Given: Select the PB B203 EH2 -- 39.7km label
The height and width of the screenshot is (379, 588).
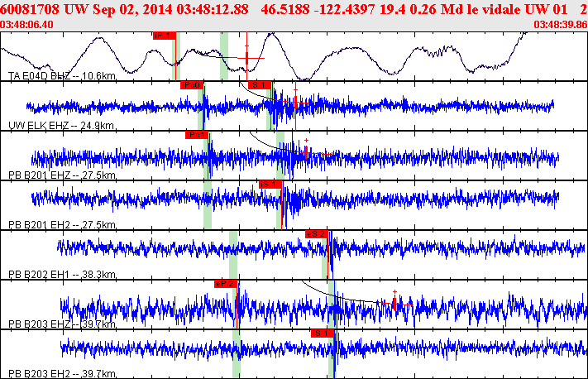Looking at the screenshot, I should click(62, 374).
